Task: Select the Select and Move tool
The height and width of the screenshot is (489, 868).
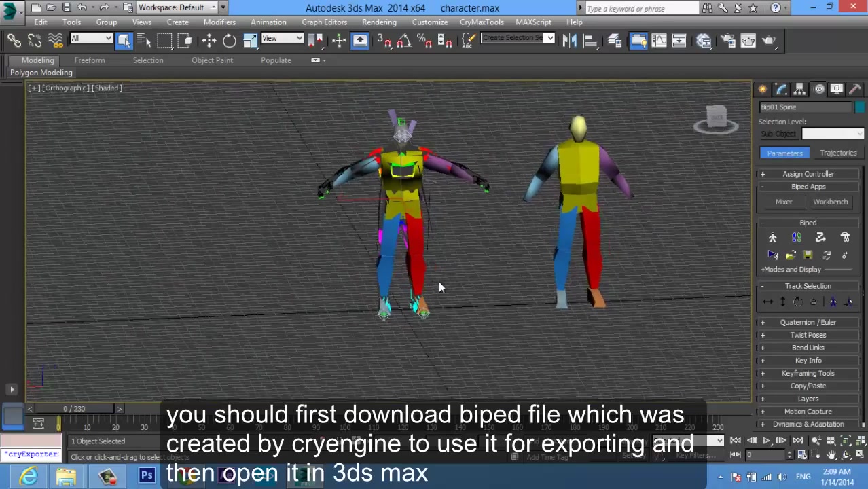Action: coord(209,41)
